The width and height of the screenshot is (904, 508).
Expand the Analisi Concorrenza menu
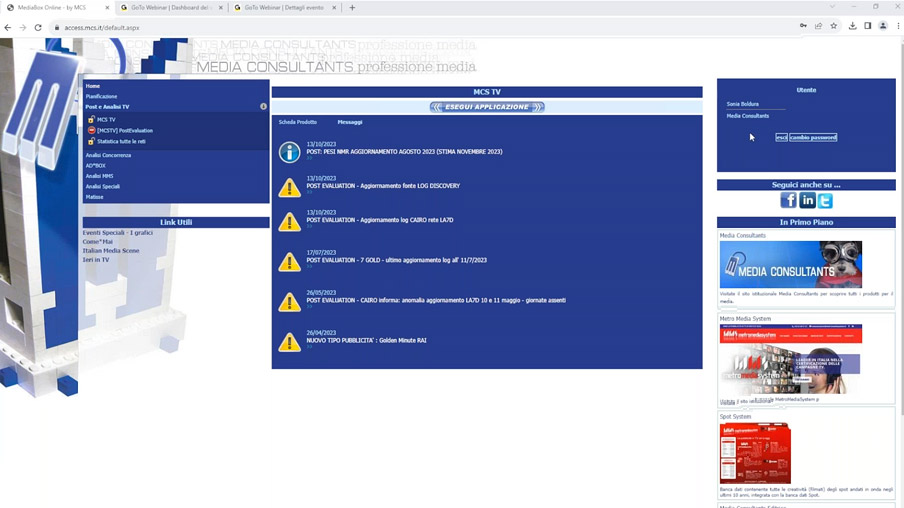point(108,156)
